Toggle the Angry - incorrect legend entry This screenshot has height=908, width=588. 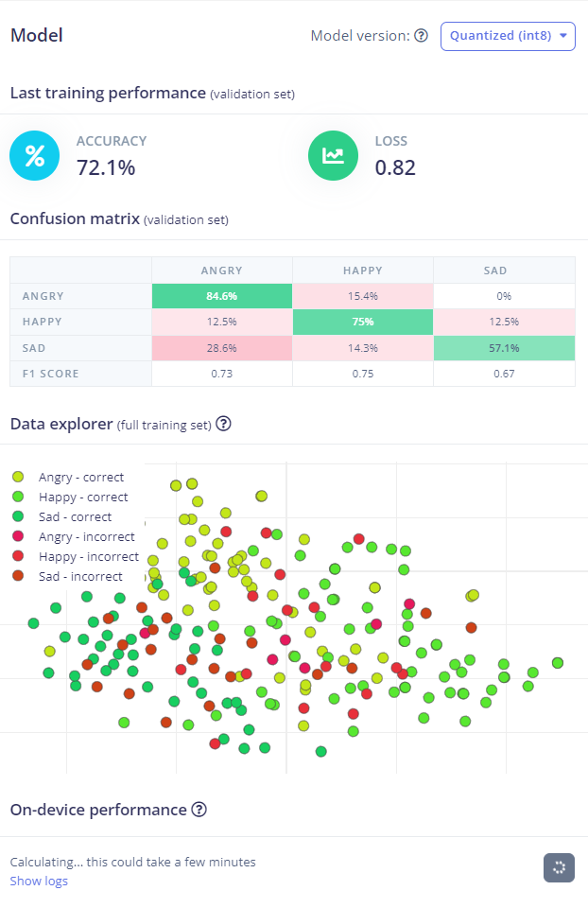[x=74, y=537]
